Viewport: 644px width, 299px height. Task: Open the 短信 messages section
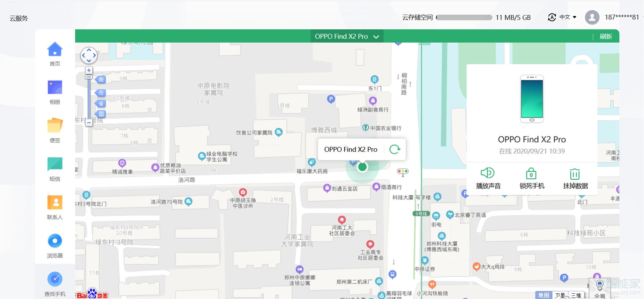55,164
